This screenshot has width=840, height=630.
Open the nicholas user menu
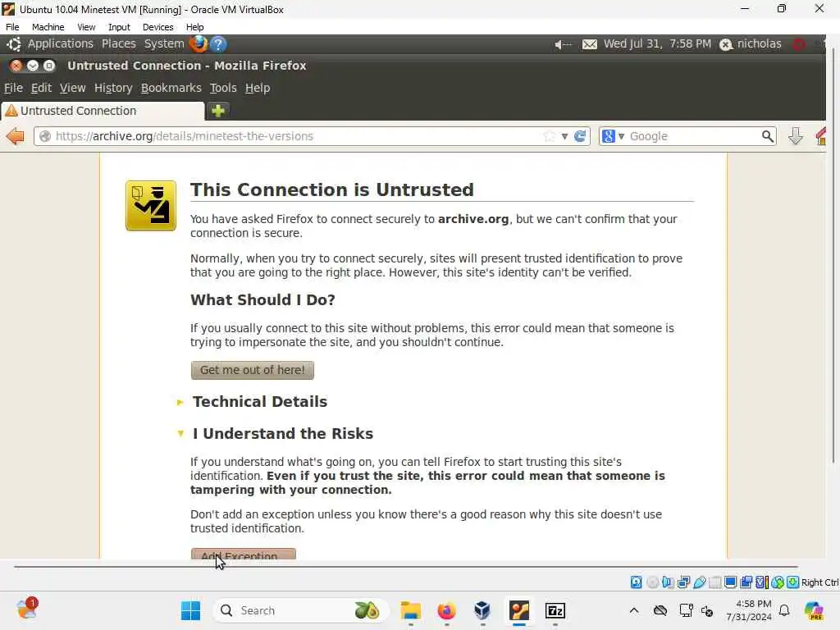pyautogui.click(x=751, y=44)
